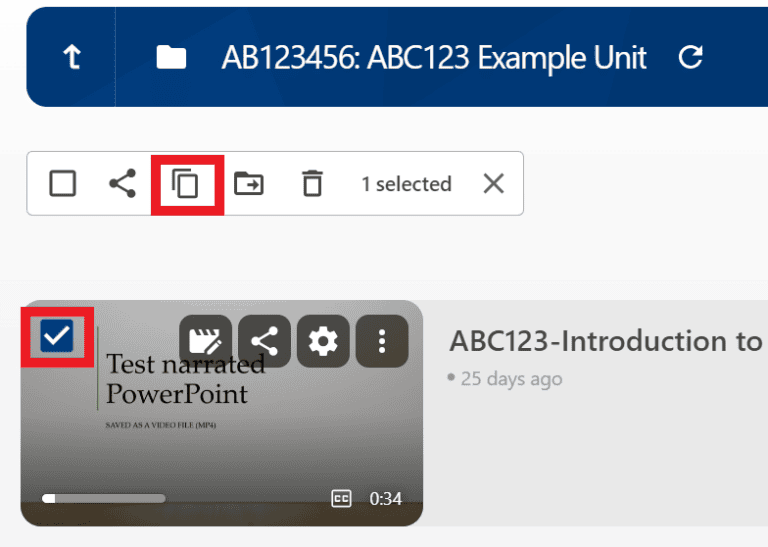Screen dimensions: 768x547
Task: Go up one folder level
Action: point(71,58)
